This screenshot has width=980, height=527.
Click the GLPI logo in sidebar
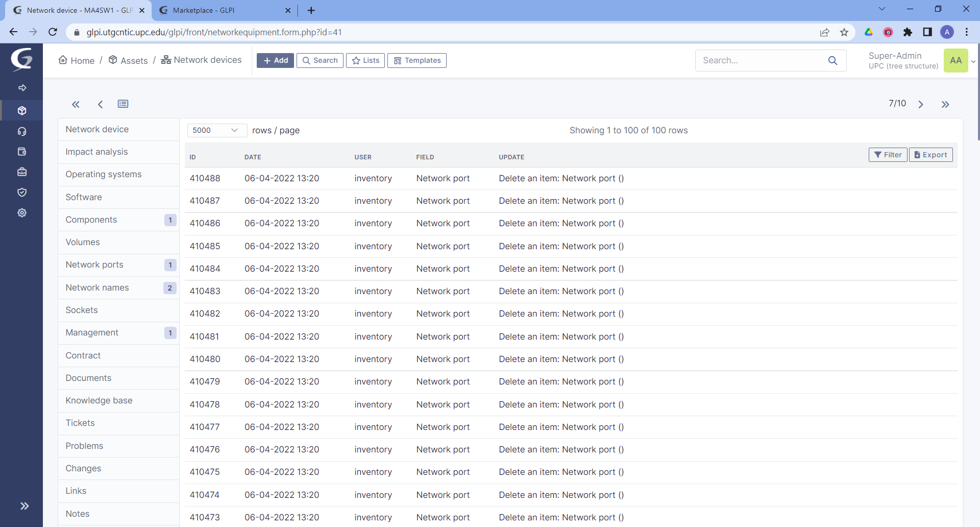click(21, 59)
